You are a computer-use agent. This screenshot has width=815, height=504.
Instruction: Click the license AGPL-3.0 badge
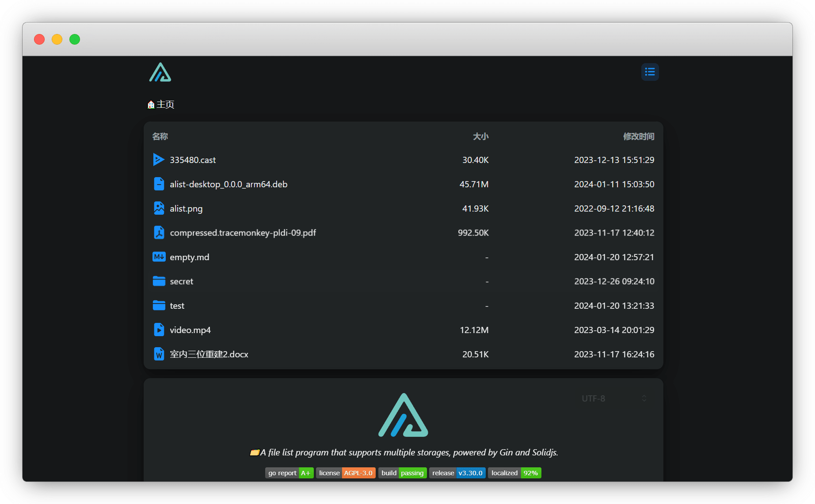346,473
